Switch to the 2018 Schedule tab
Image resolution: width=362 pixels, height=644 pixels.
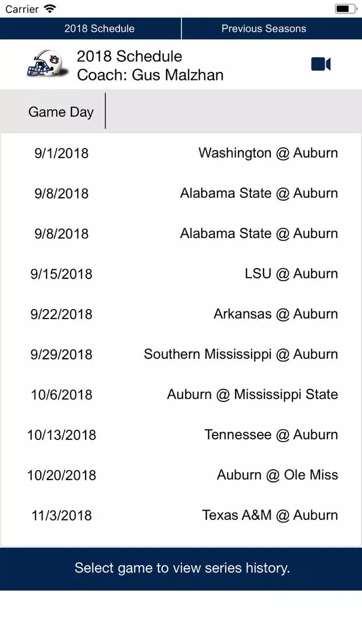[x=91, y=28]
